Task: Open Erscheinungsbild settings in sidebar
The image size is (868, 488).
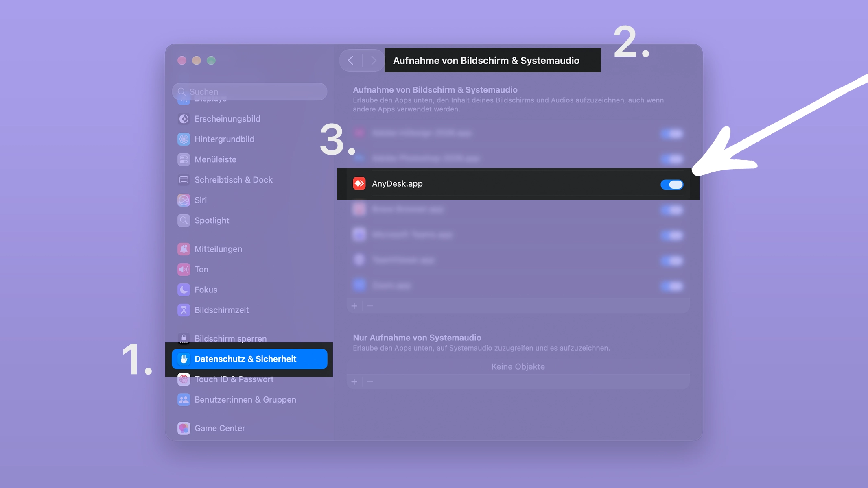Action: 249,119
